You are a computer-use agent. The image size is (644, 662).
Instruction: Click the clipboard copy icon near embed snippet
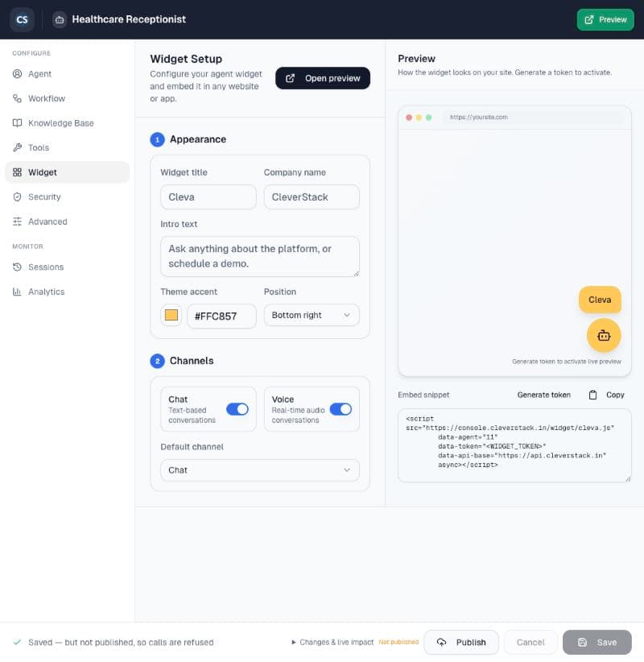pyautogui.click(x=593, y=395)
